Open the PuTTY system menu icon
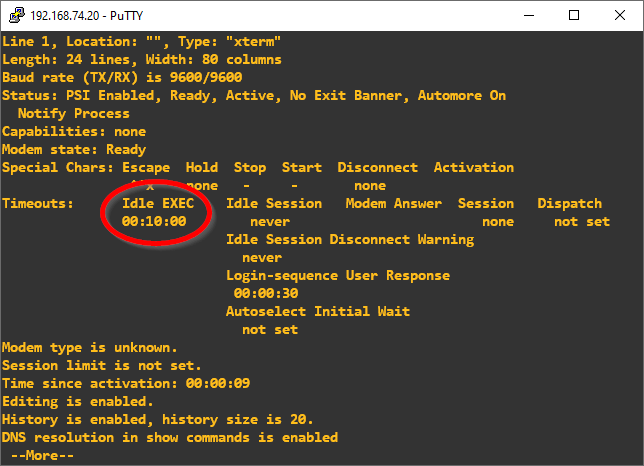The image size is (644, 466). [15, 15]
